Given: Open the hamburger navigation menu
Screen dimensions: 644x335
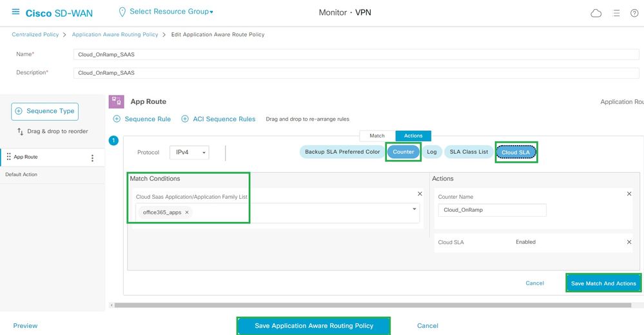Looking at the screenshot, I should tap(15, 12).
